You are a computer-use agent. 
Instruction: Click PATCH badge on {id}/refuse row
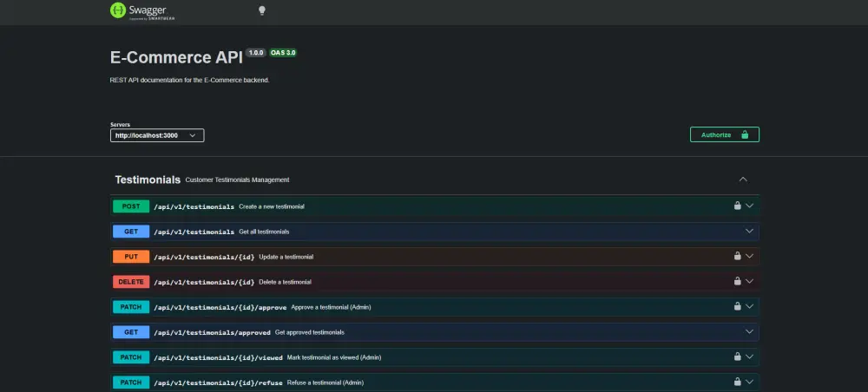(x=131, y=382)
